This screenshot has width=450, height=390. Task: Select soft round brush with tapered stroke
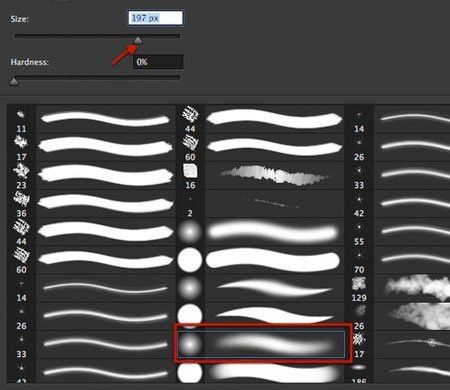260,288
